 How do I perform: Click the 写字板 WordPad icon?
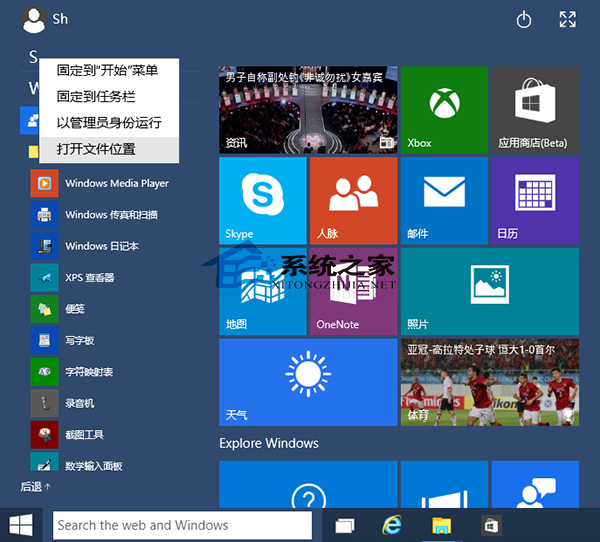click(x=44, y=340)
